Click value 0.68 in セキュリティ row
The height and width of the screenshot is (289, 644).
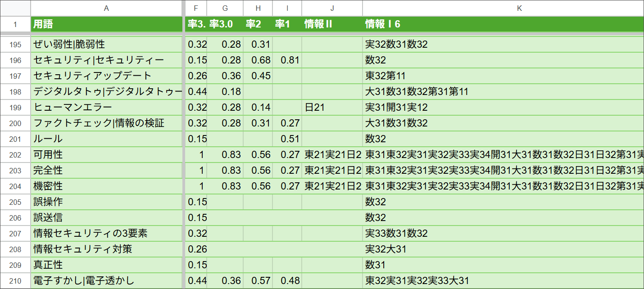[x=258, y=60]
